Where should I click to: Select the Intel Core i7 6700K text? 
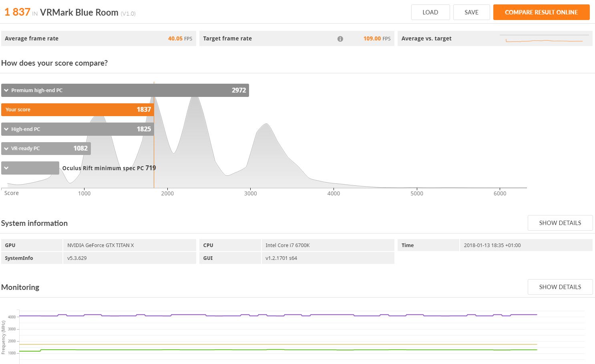click(287, 245)
